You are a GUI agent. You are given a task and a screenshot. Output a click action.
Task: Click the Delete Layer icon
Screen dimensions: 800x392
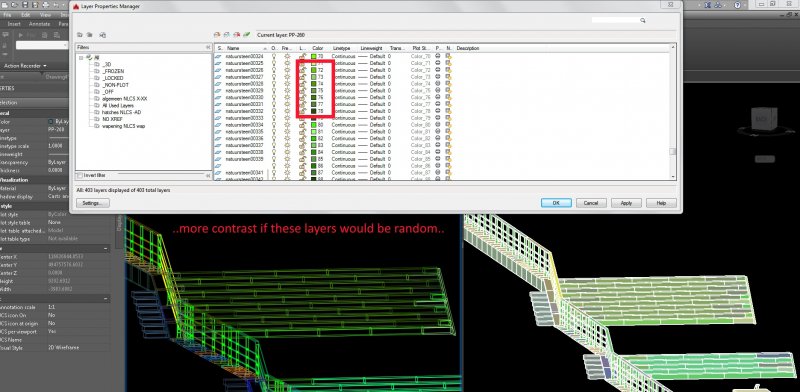tap(237, 35)
